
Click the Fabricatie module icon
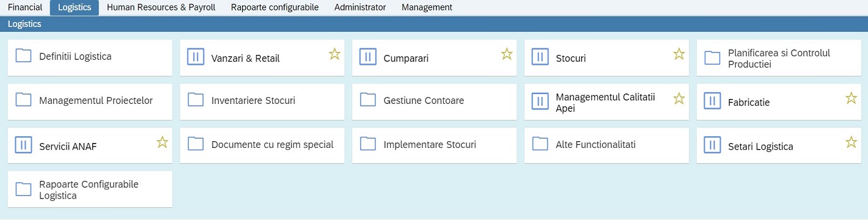coord(713,102)
